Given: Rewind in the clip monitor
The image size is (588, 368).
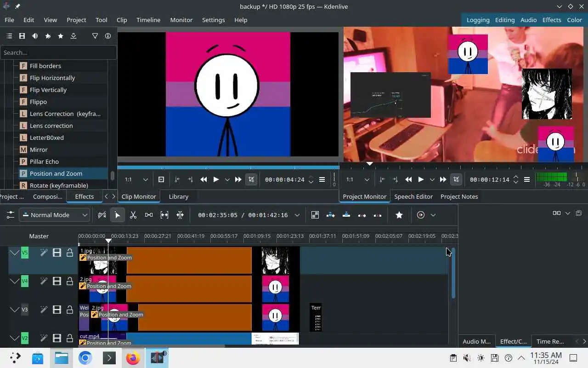Looking at the screenshot, I should (x=204, y=179).
